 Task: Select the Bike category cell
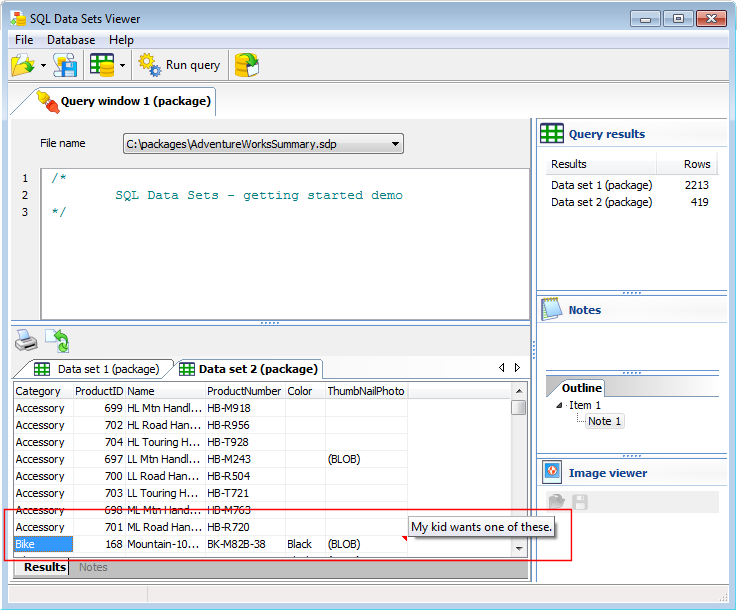pyautogui.click(x=42, y=545)
